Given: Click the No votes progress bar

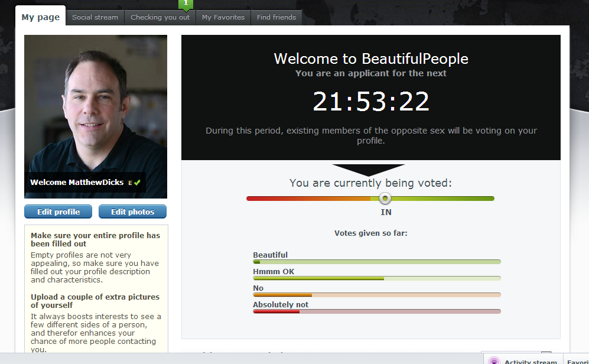Looking at the screenshot, I should pyautogui.click(x=377, y=295).
